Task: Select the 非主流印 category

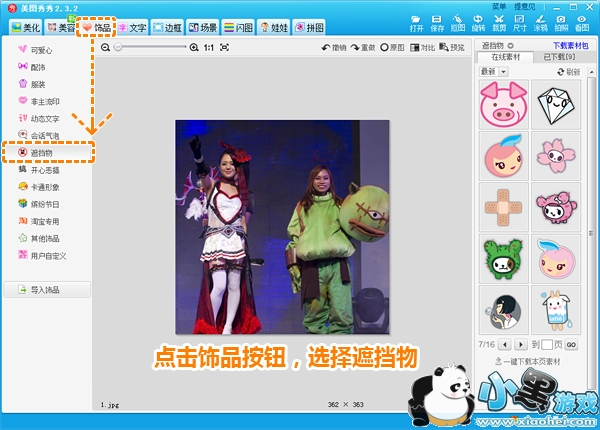Action: click(x=39, y=101)
